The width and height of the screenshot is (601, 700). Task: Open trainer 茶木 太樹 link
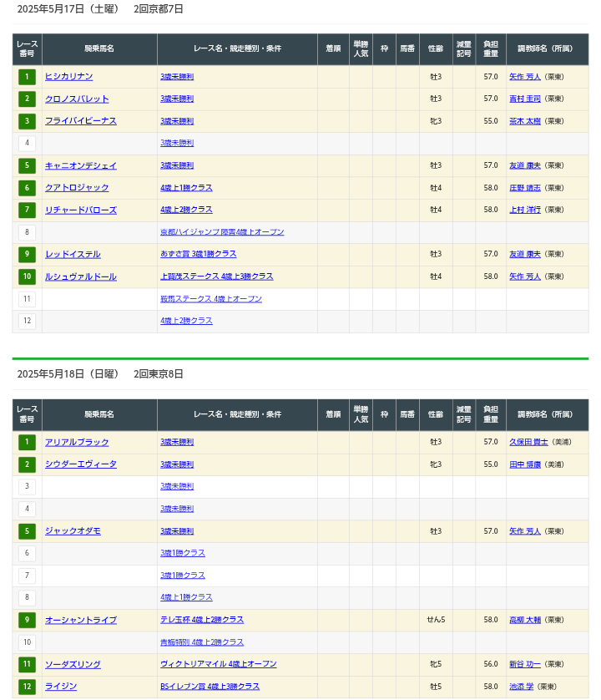coord(525,121)
